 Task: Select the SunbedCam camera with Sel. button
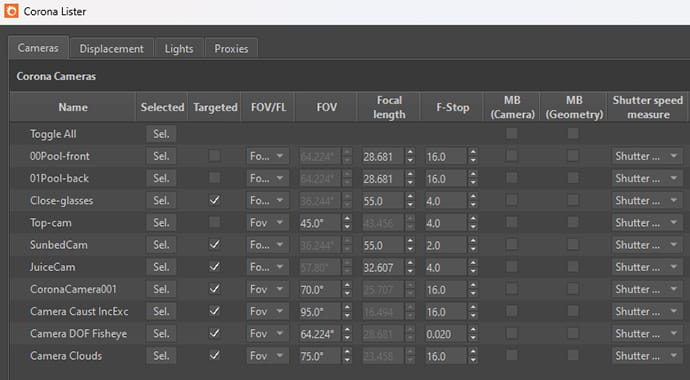coord(161,245)
